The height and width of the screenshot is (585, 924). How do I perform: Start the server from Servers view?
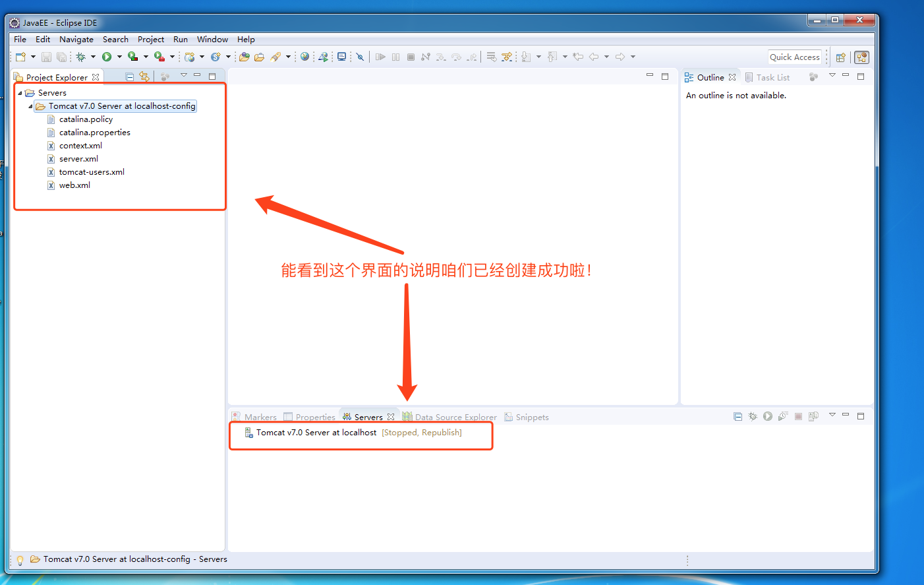coord(768,417)
